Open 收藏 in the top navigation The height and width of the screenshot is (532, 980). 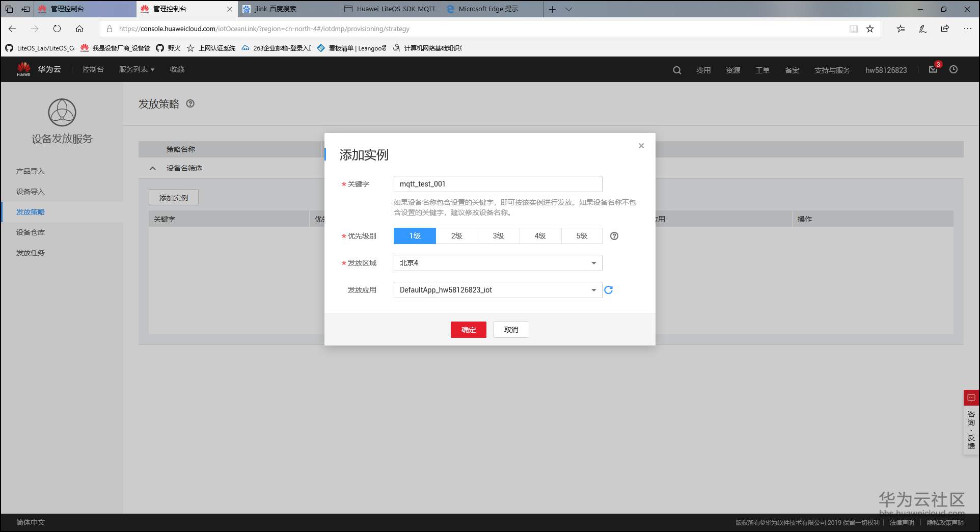(x=177, y=69)
